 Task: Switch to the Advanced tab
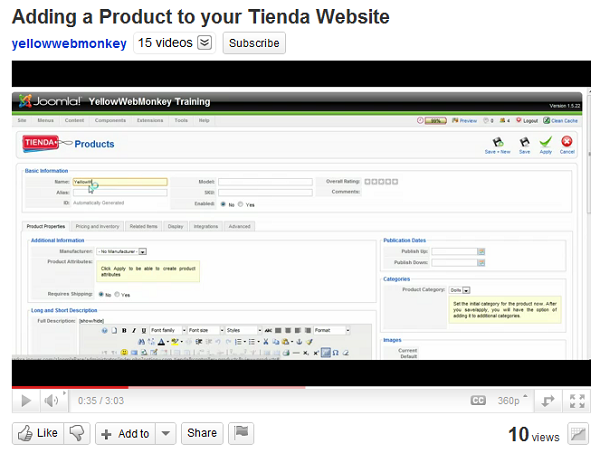coord(240,226)
